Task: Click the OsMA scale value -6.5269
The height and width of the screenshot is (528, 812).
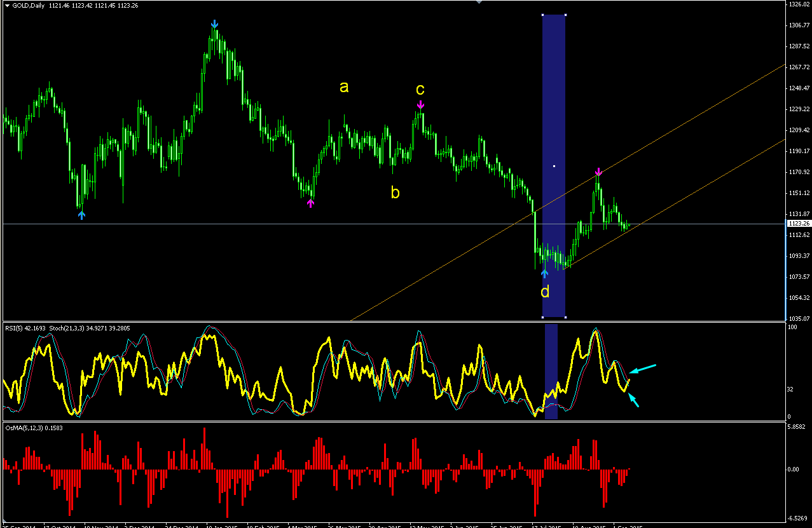Action: [798, 517]
